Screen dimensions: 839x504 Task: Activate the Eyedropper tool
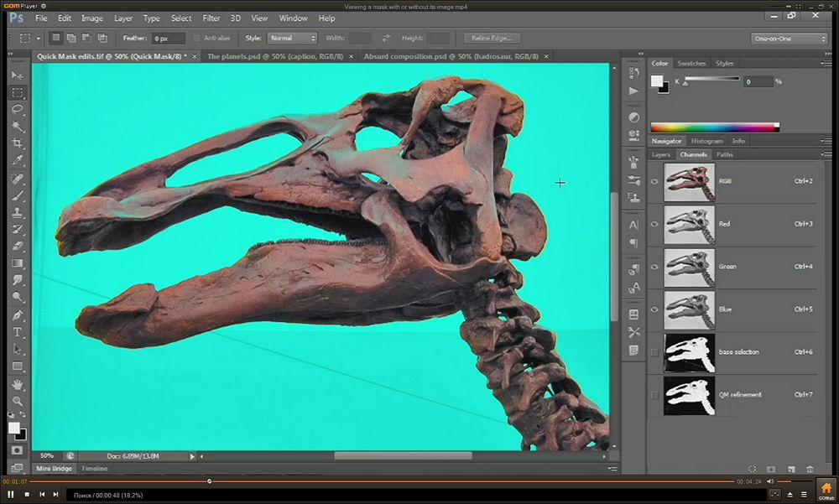click(x=17, y=160)
